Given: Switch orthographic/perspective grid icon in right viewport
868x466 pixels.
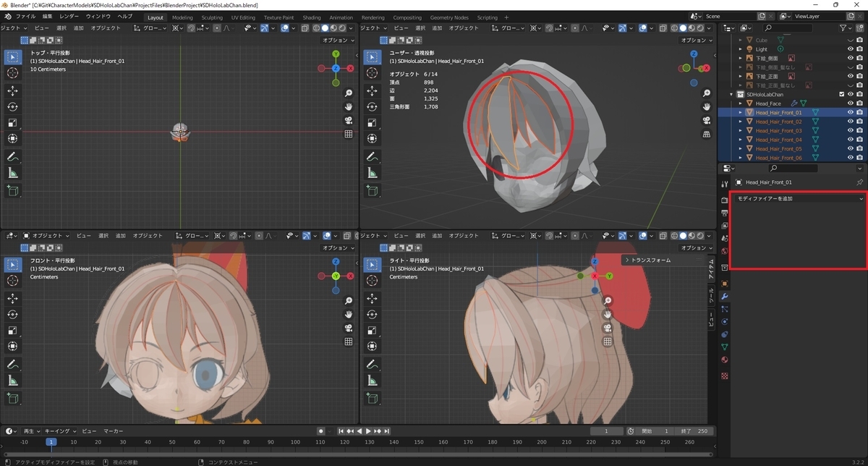Looking at the screenshot, I should pos(608,341).
